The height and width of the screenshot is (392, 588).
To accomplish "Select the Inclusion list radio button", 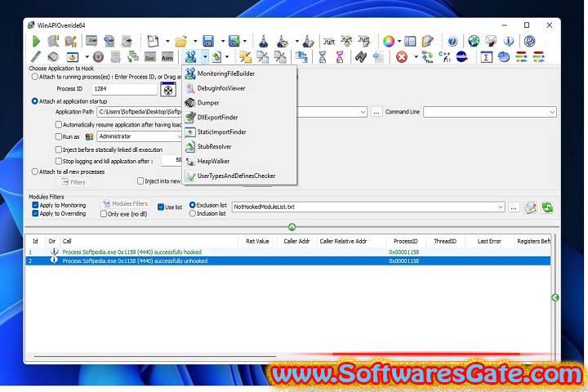I will [x=193, y=213].
